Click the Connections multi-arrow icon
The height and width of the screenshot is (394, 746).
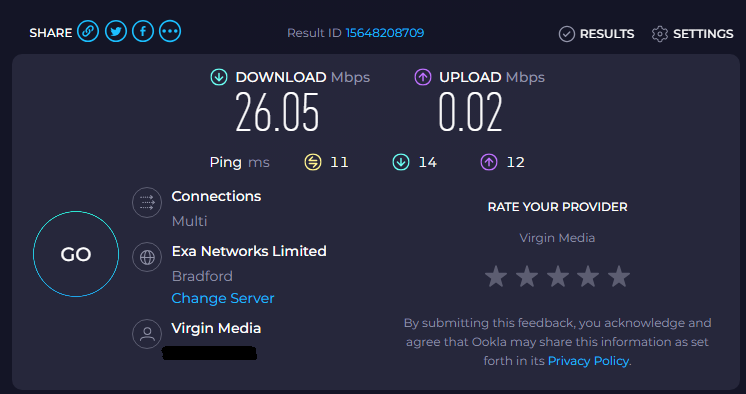147,203
